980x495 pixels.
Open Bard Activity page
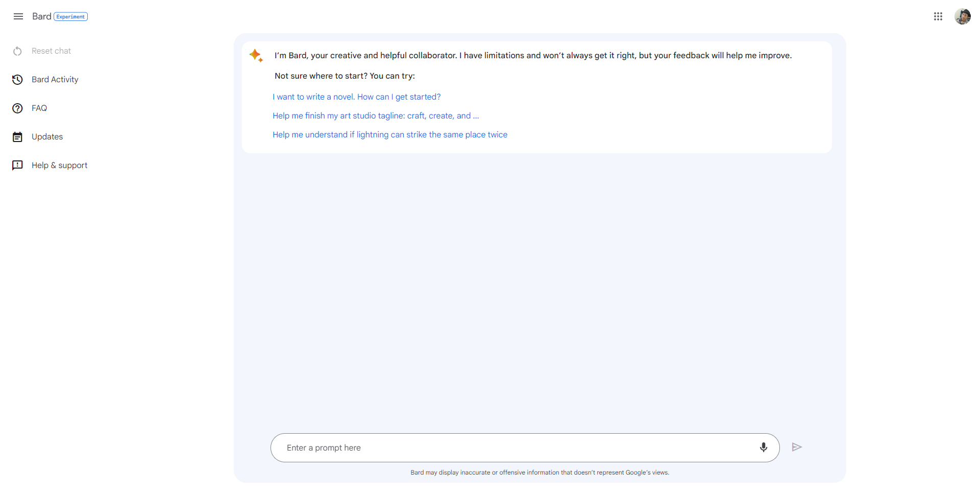point(55,80)
